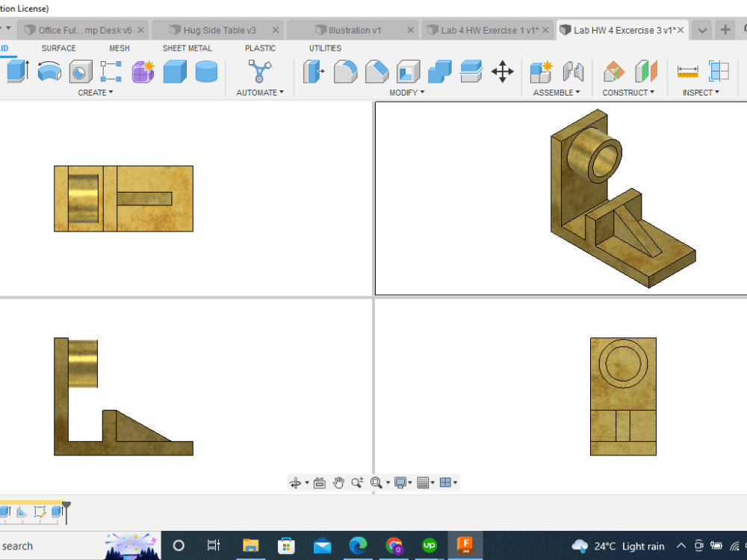This screenshot has width=747, height=560.
Task: Open Google Chrome from the taskbar
Action: point(394,546)
